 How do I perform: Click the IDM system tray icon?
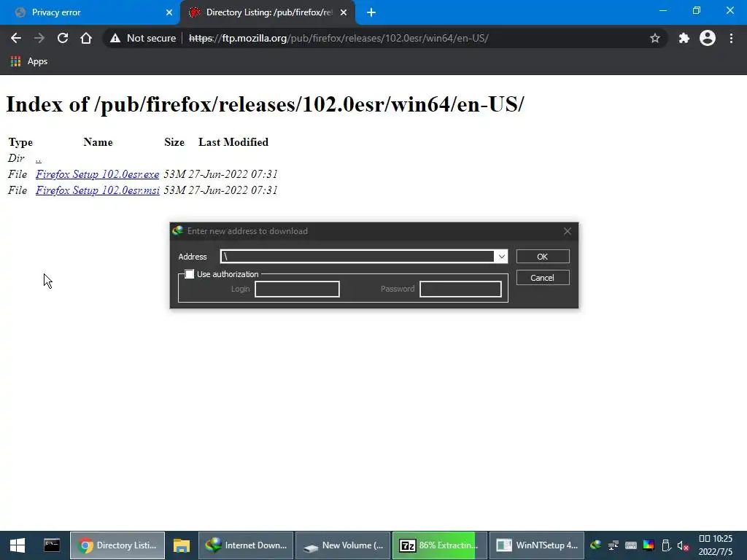595,545
